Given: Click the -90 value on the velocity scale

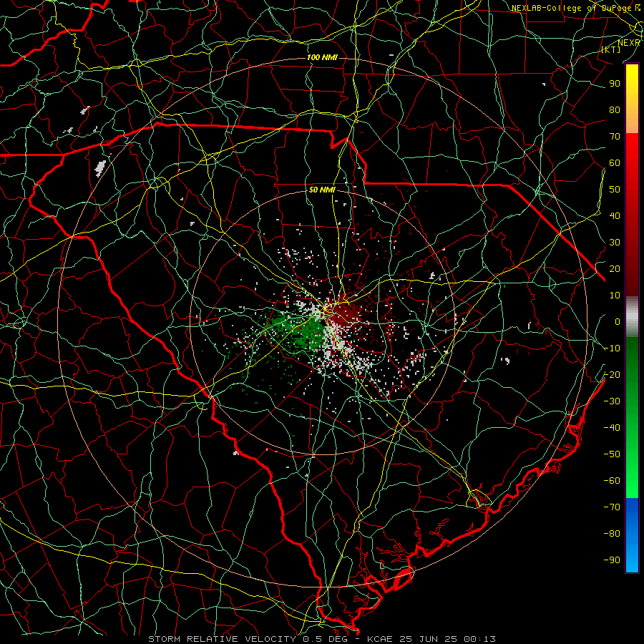Looking at the screenshot, I should [612, 560].
